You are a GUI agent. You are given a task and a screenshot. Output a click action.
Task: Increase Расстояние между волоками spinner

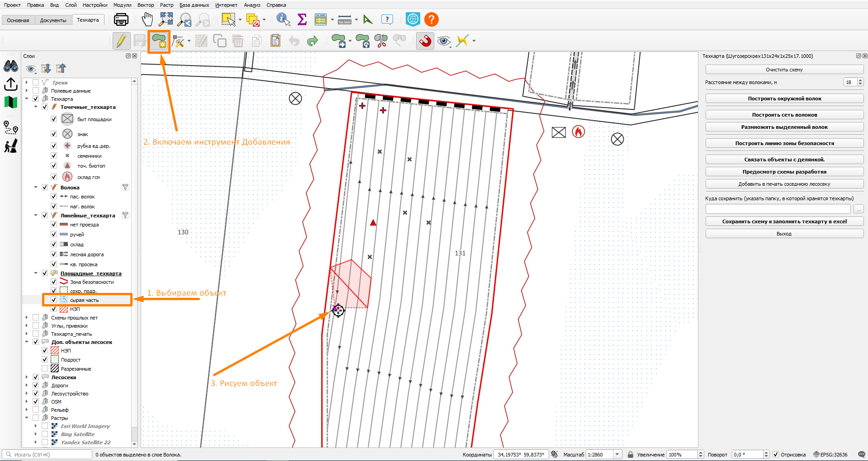860,80
